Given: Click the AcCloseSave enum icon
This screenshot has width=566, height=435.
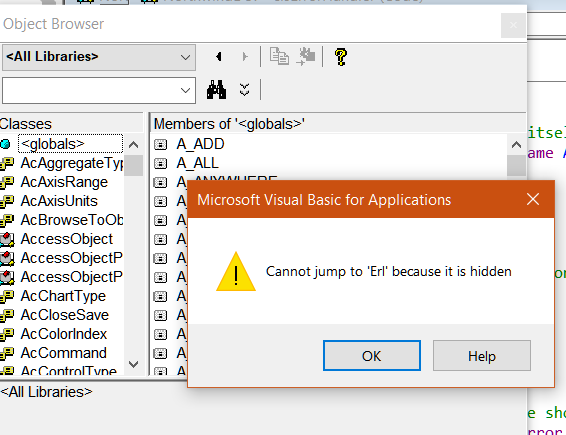Looking at the screenshot, I should tap(6, 315).
